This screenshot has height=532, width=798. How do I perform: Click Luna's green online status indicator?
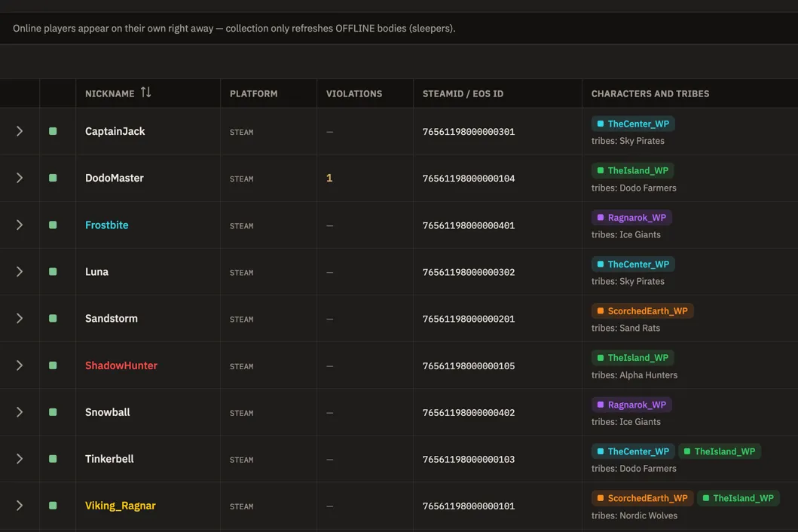[x=53, y=272]
